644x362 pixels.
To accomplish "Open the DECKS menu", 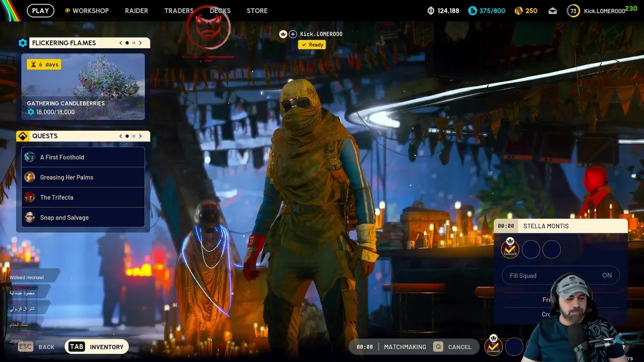I will [220, 11].
